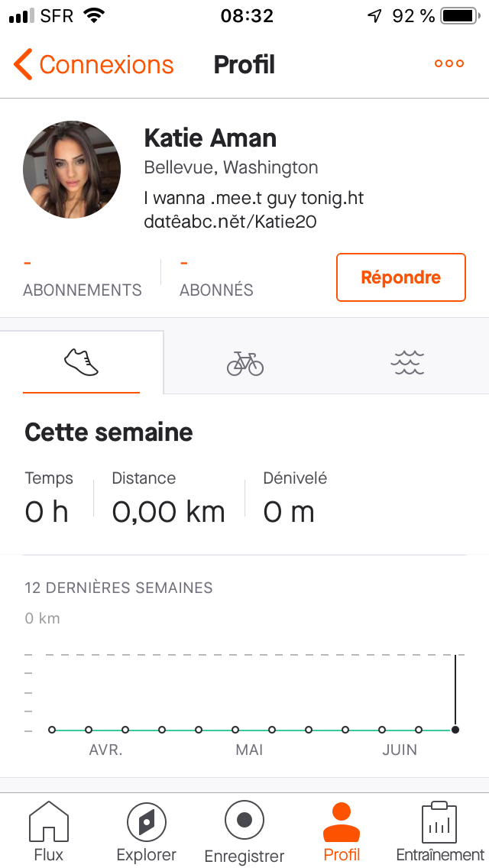Screen dimensions: 489x868
Task: Open the Explorer compass tab
Action: pos(146,831)
